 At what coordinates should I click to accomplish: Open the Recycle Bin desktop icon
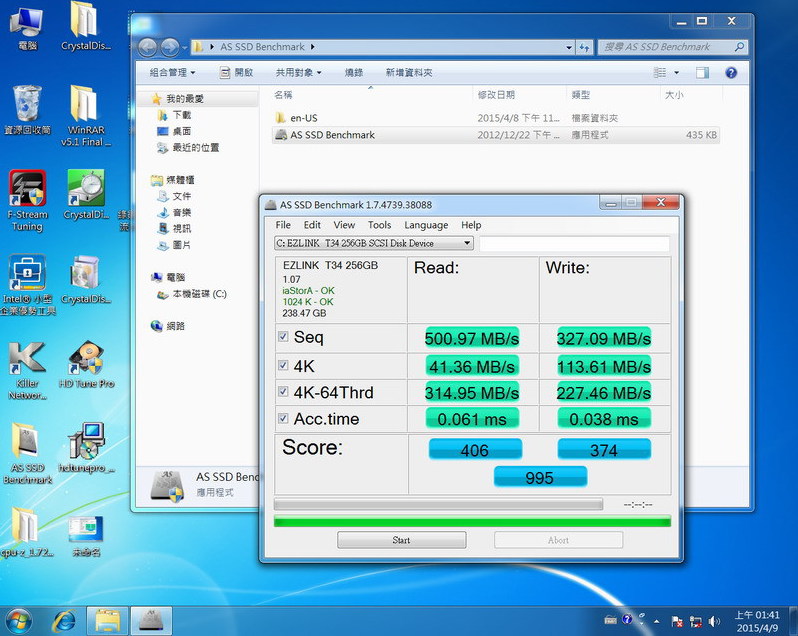(27, 111)
